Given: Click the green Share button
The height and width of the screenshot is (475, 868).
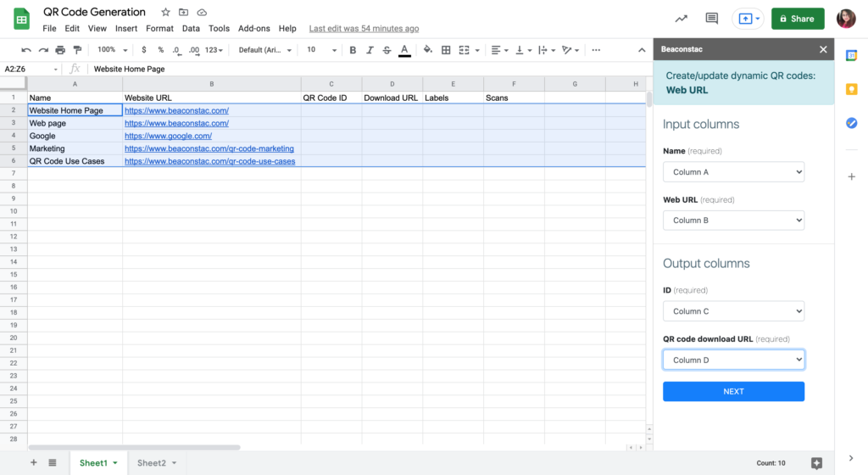Looking at the screenshot, I should pyautogui.click(x=798, y=19).
